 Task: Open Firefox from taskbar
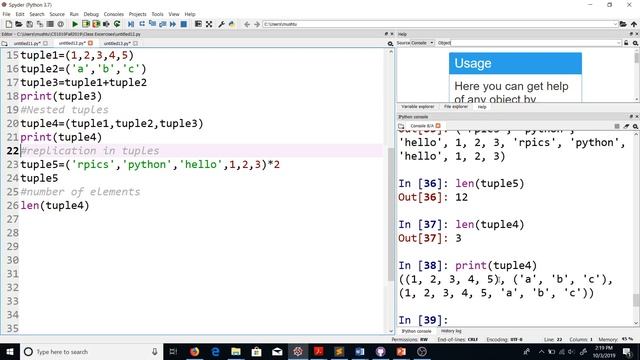(x=194, y=351)
